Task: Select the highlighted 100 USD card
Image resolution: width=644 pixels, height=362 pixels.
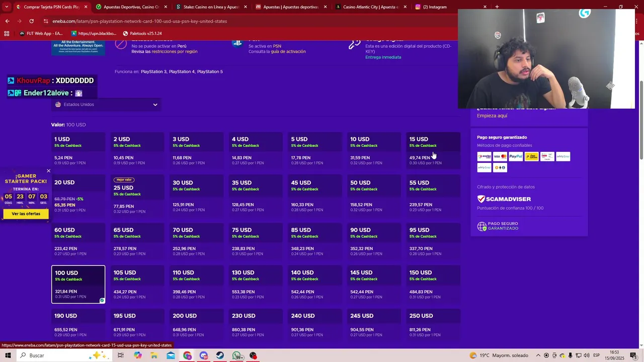Action: (x=78, y=284)
